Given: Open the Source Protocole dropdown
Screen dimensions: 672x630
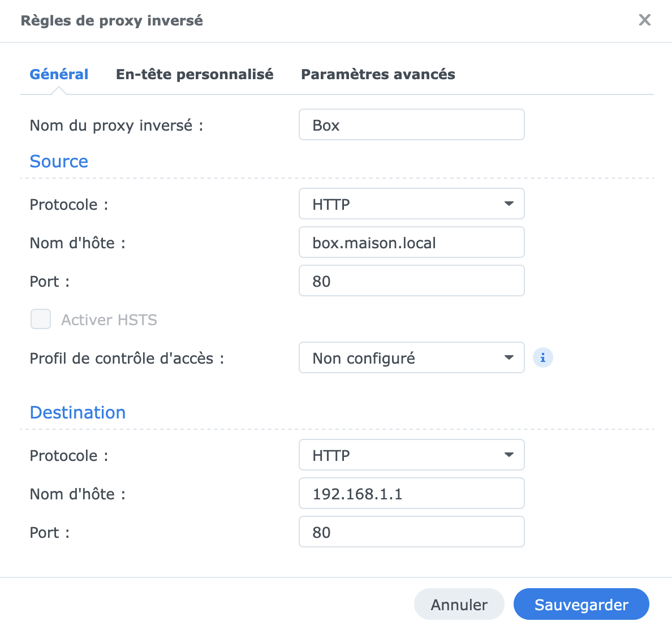Looking at the screenshot, I should pyautogui.click(x=411, y=204).
